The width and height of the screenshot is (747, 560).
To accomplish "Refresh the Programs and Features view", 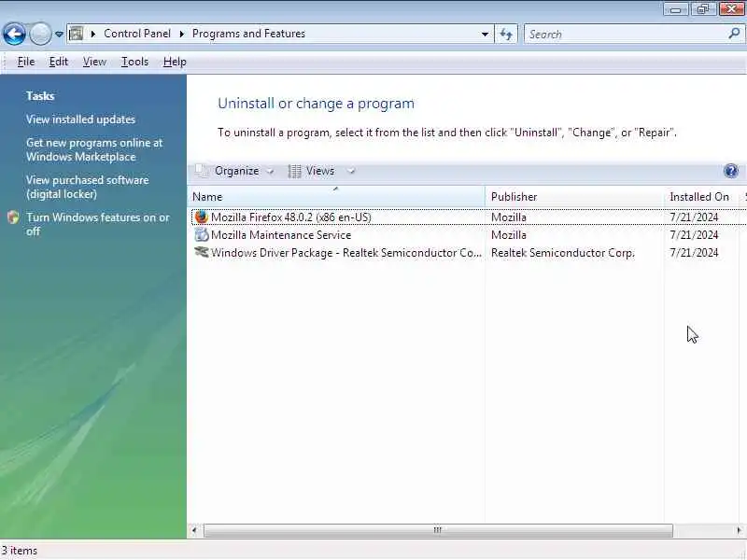I will coord(506,35).
